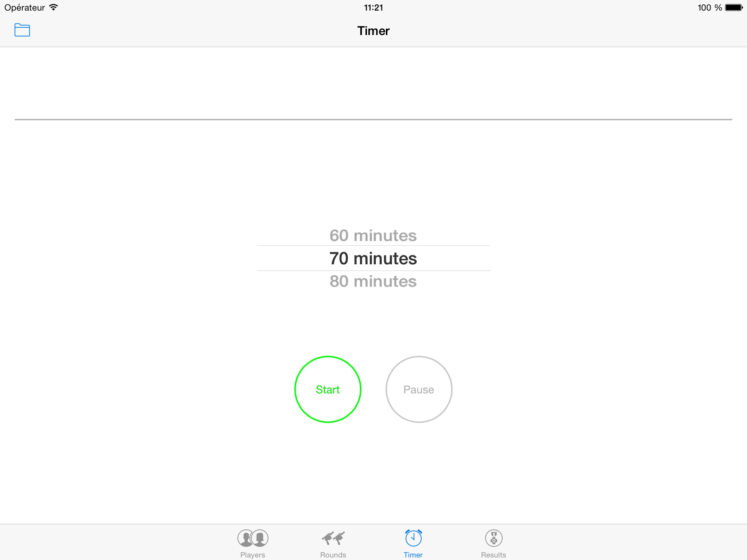Image resolution: width=747 pixels, height=560 pixels.
Task: Click the Pause button
Action: pos(419,389)
